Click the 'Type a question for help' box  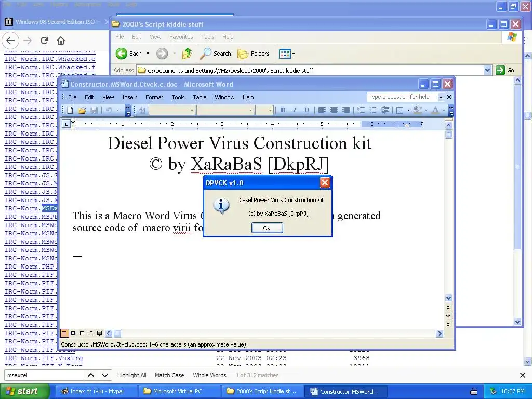(x=402, y=97)
